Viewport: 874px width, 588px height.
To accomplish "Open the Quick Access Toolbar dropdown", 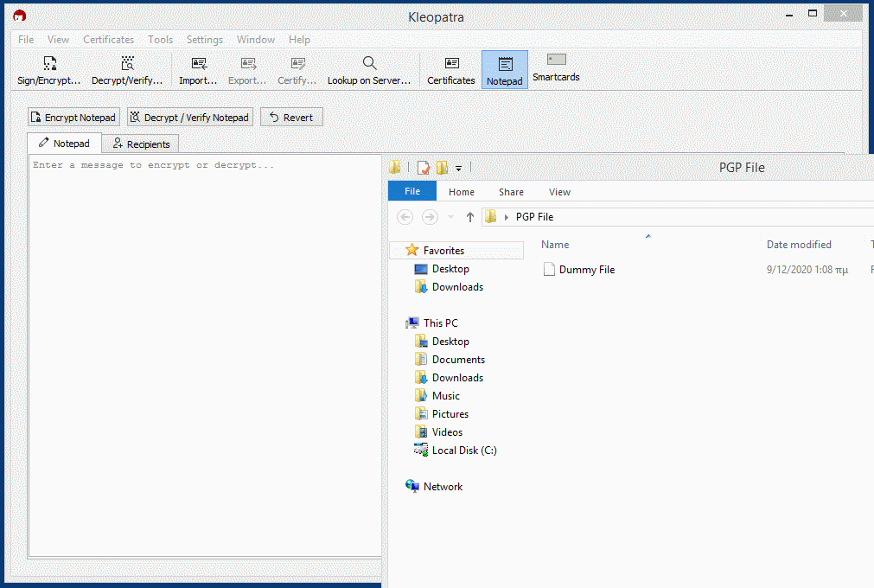I will tap(459, 167).
